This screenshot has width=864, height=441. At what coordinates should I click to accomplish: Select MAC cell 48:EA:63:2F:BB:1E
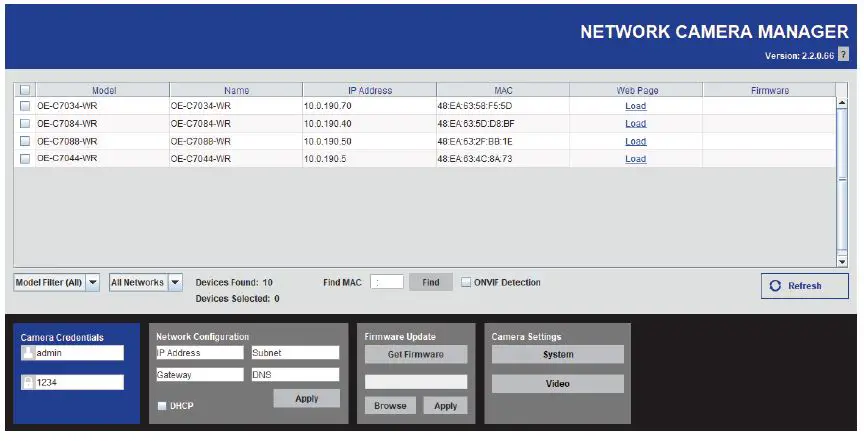coord(503,141)
